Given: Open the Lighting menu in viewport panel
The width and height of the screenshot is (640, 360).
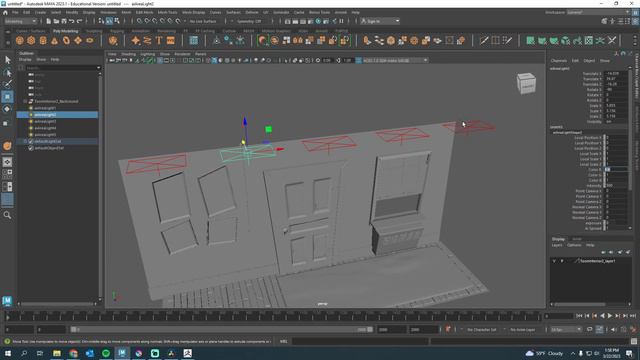Looking at the screenshot, I should [147, 54].
